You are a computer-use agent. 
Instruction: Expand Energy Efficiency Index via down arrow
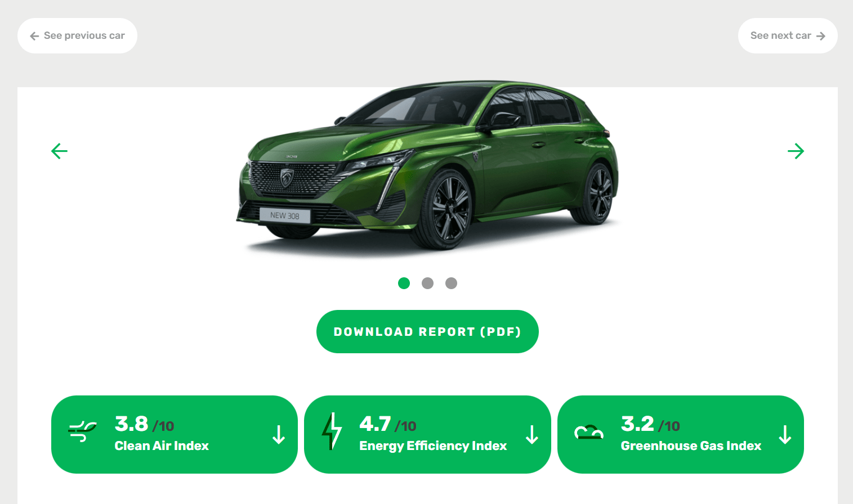pos(532,435)
